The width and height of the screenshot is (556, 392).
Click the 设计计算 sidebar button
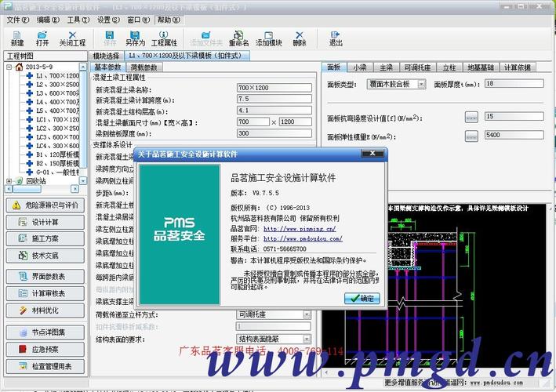click(45, 222)
